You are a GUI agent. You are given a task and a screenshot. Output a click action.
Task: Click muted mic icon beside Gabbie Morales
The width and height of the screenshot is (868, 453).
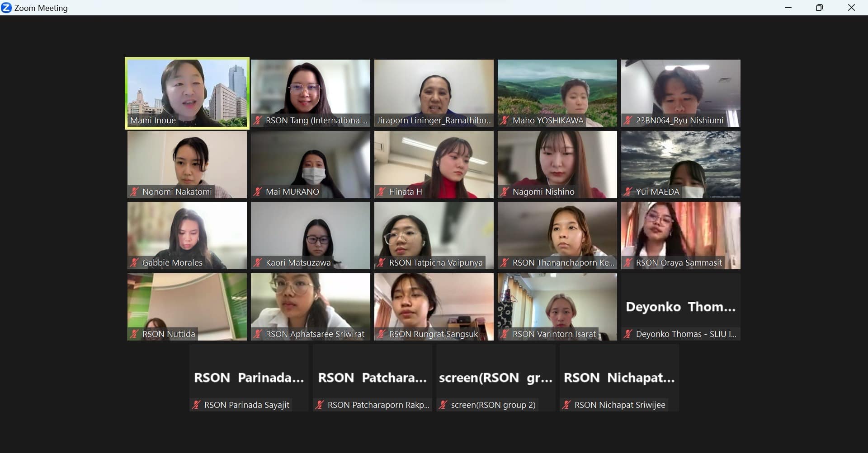click(134, 262)
